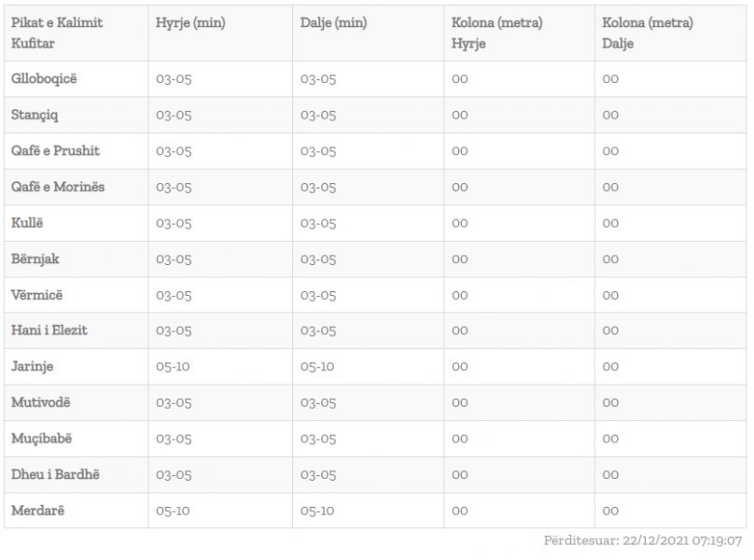Select Dheu i Bardhë in the table
The height and width of the screenshot is (560, 754).
click(55, 474)
